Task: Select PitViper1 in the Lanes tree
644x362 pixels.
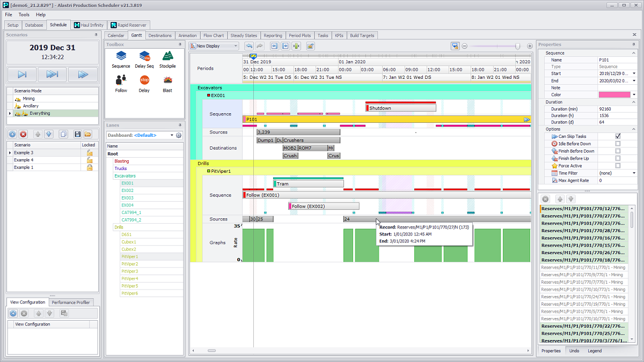Action: [129, 257]
